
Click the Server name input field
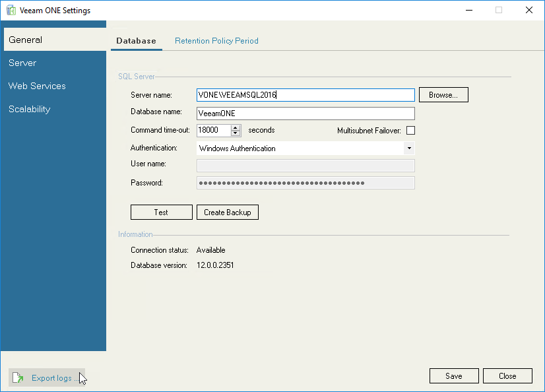[x=305, y=94]
